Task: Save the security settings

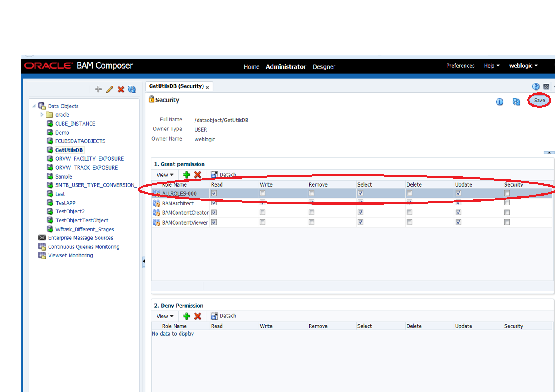Action: [x=539, y=101]
